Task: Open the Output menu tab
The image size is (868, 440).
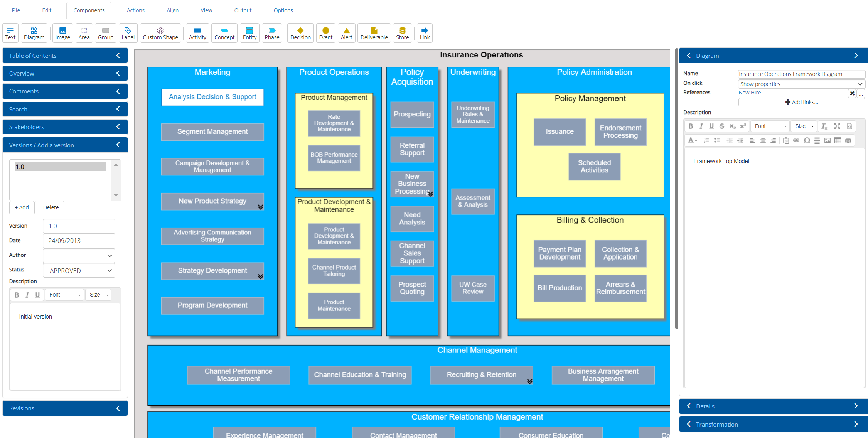Action: [x=243, y=10]
